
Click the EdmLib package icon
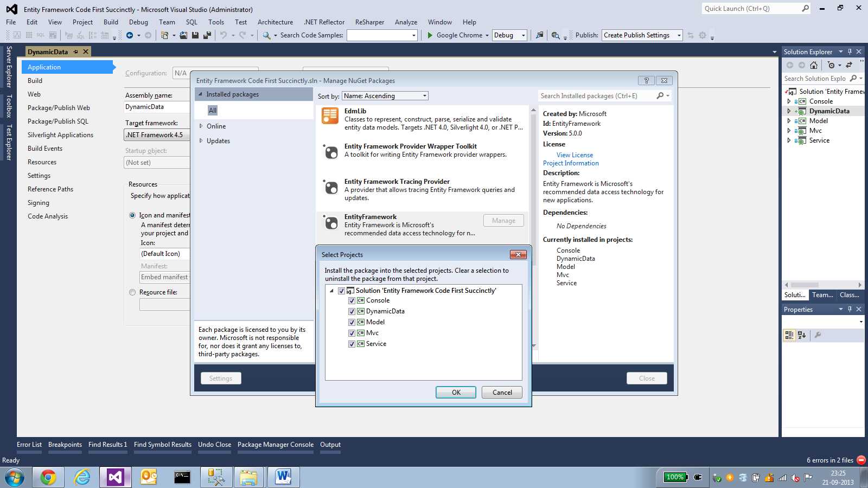[x=330, y=115]
